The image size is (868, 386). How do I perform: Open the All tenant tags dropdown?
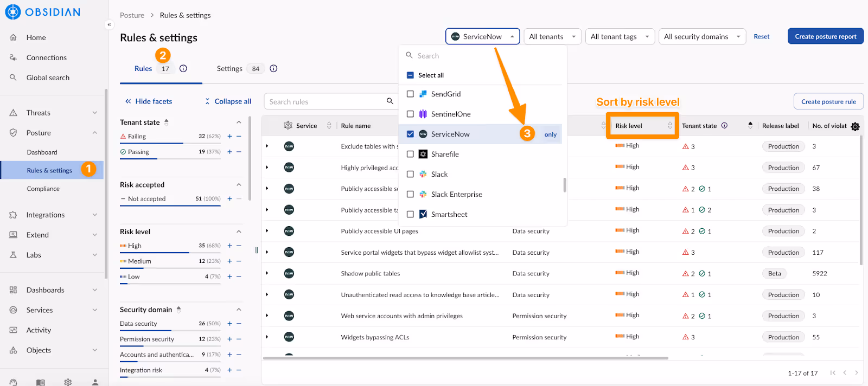[x=620, y=36]
